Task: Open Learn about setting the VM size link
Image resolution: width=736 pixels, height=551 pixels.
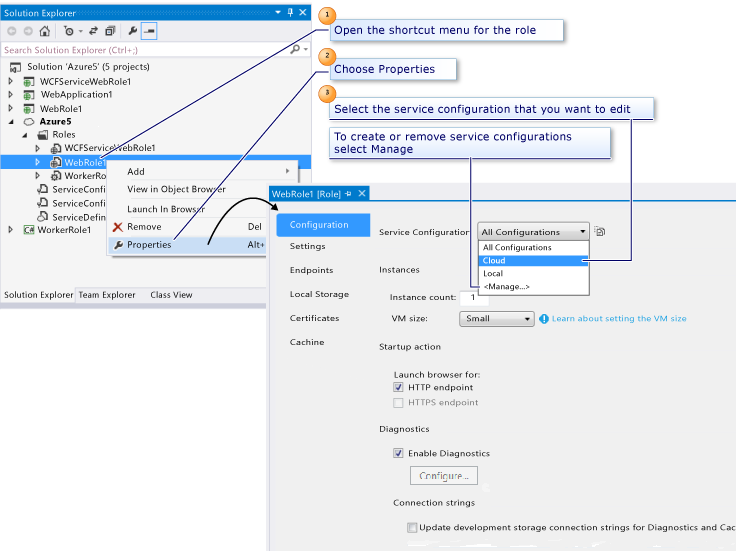Action: pyautogui.click(x=619, y=319)
